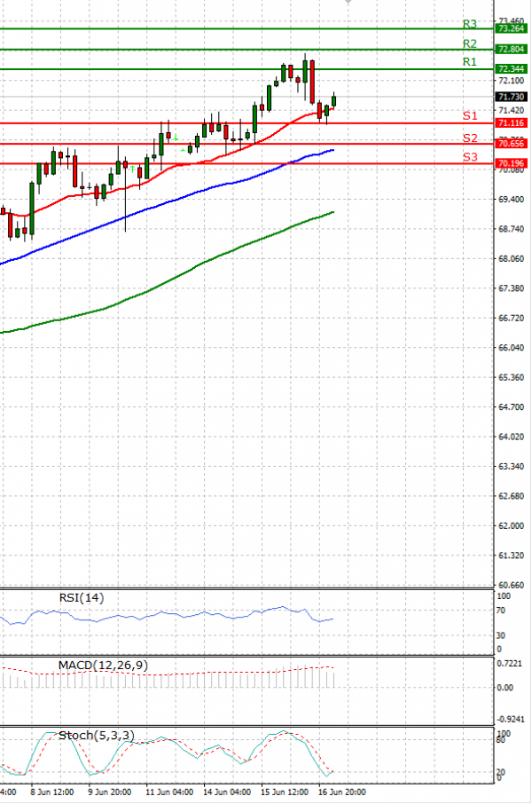Image resolution: width=532 pixels, height=804 pixels.
Task: Click the 16 Jun 20:00 time label
Action: pos(342,792)
